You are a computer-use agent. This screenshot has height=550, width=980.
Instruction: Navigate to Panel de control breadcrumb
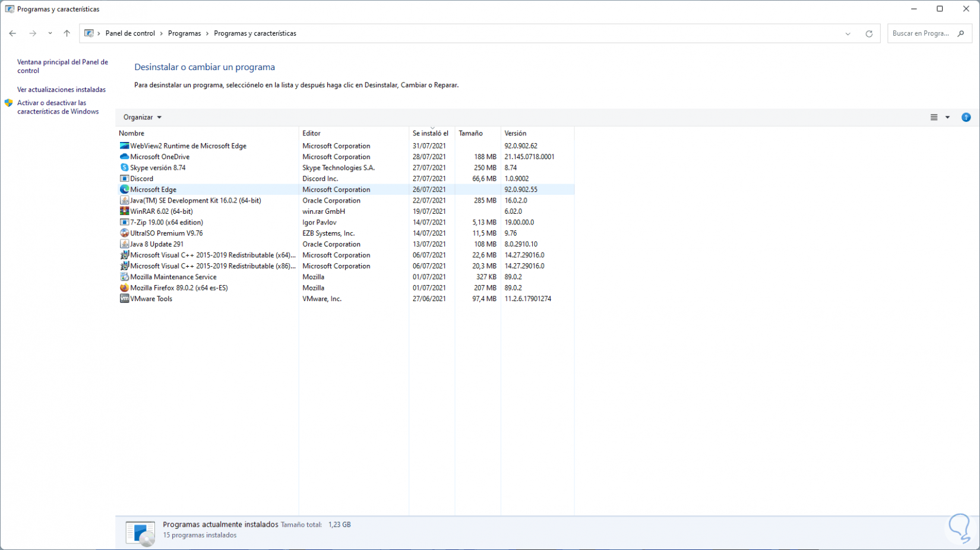coord(130,33)
